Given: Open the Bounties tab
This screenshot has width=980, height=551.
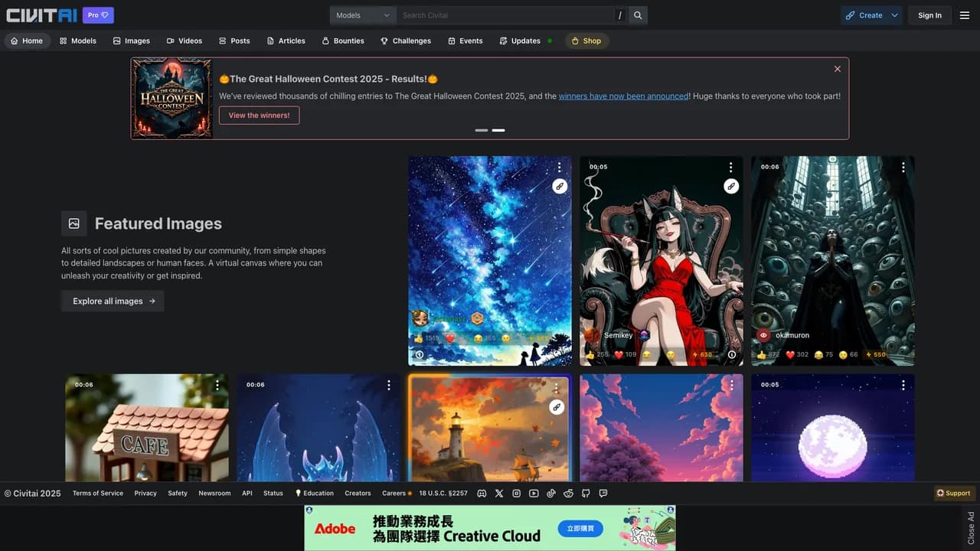Looking at the screenshot, I should [x=343, y=41].
